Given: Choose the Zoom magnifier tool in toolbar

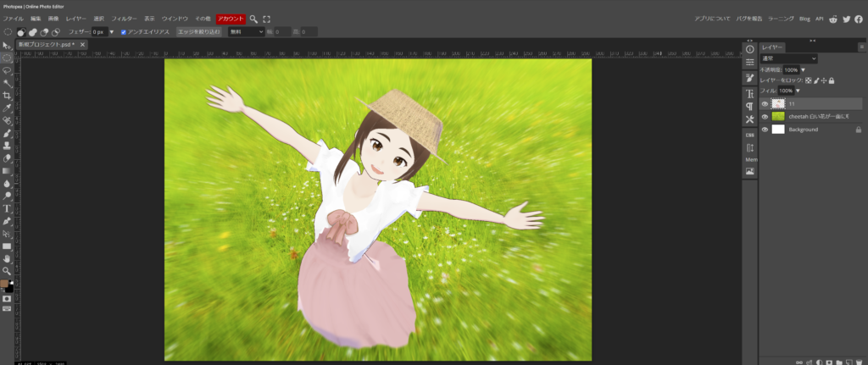Looking at the screenshot, I should coord(7,270).
